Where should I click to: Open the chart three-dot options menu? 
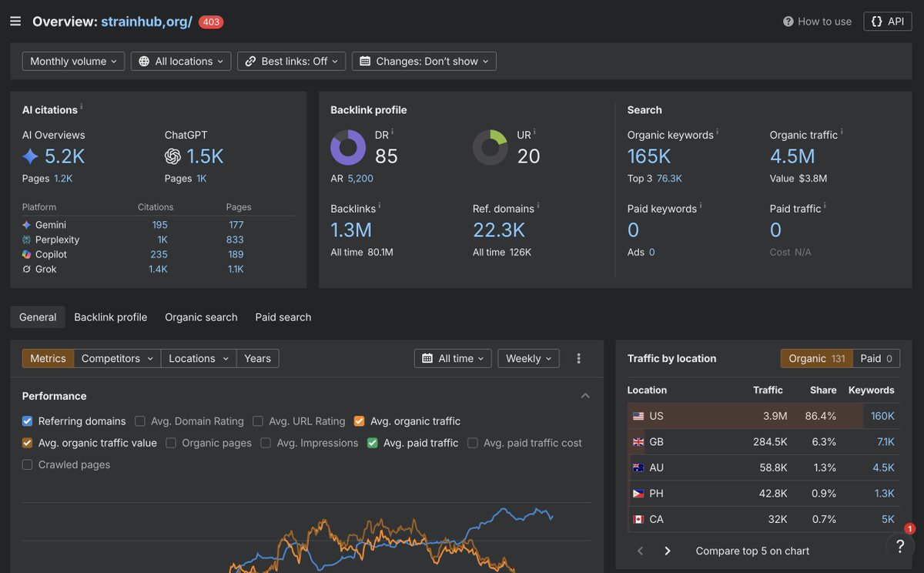(x=579, y=358)
